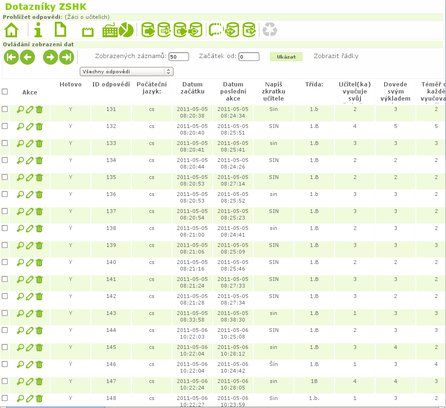View response 131 details with magnifier

20,109
